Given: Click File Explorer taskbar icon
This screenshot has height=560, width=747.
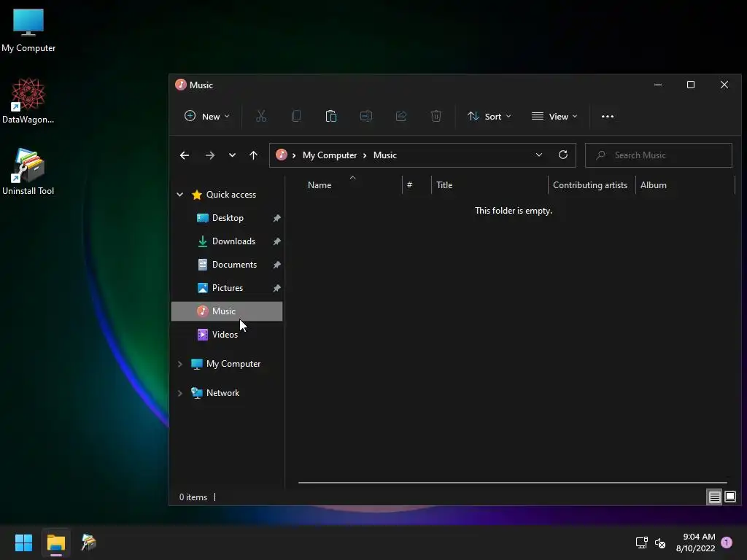Looking at the screenshot, I should [x=56, y=542].
